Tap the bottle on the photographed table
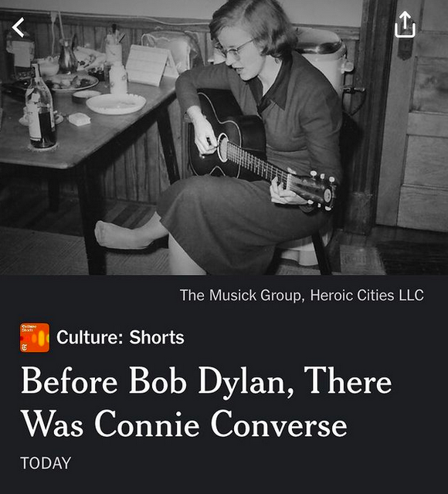The image size is (448, 494). tap(40, 107)
